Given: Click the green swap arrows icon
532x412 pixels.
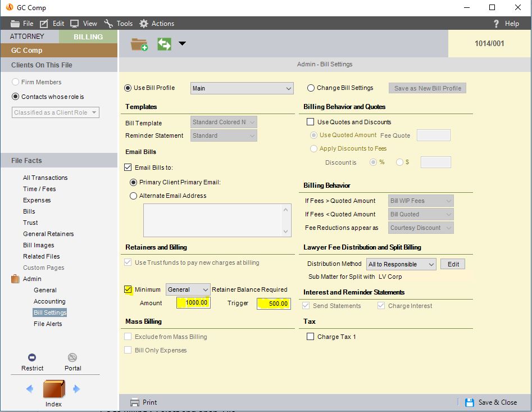Looking at the screenshot, I should coord(164,44).
